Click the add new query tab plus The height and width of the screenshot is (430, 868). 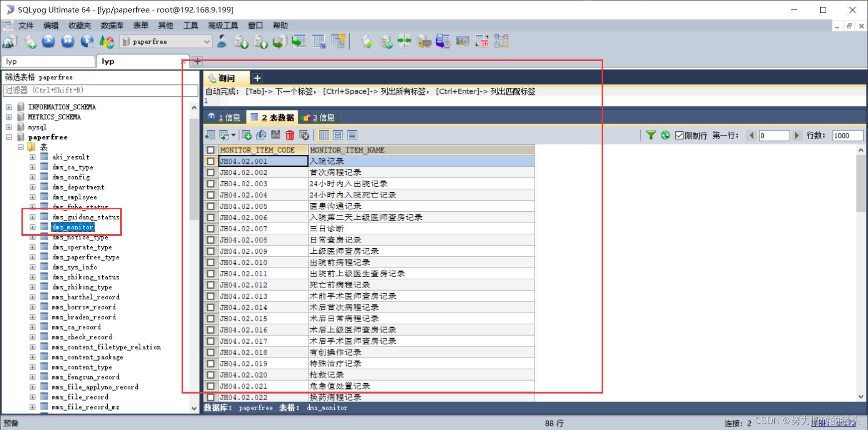coord(257,78)
